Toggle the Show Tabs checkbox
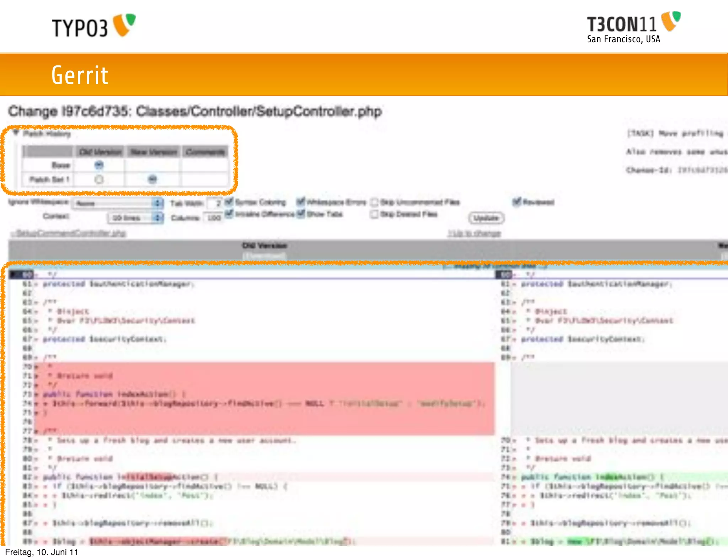This screenshot has width=728, height=560. coord(301,214)
